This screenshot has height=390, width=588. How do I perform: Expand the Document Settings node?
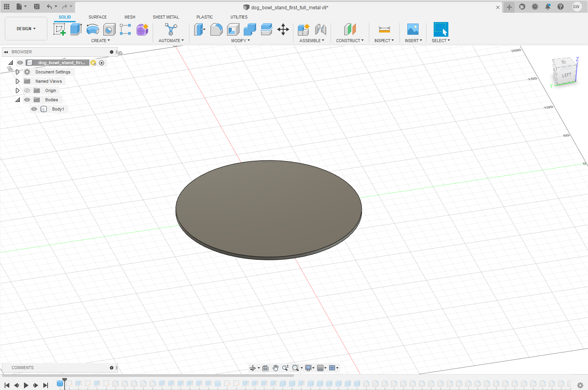[17, 72]
